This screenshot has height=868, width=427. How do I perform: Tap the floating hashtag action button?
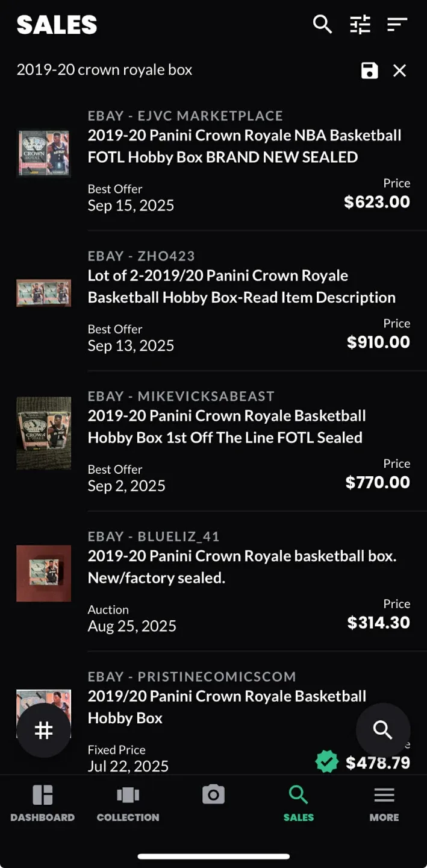43,730
